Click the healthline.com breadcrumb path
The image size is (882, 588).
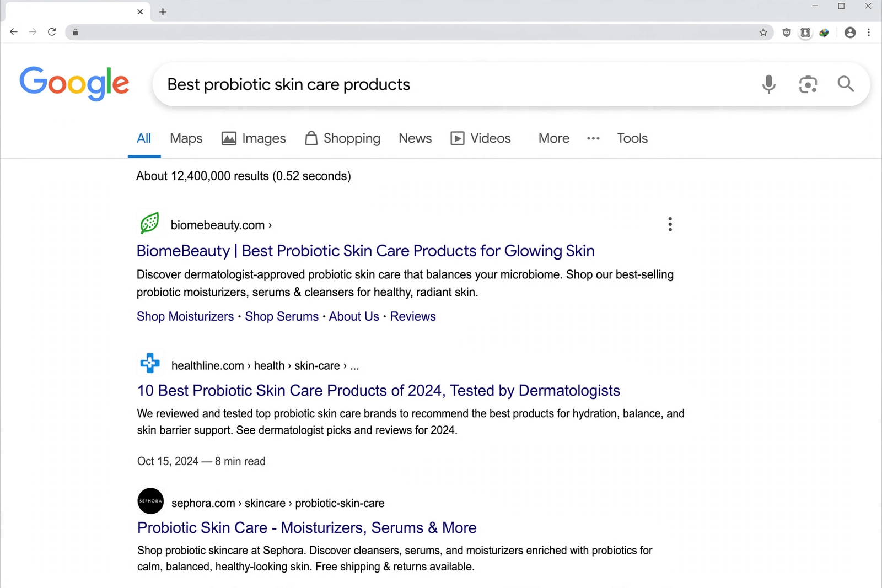(265, 365)
